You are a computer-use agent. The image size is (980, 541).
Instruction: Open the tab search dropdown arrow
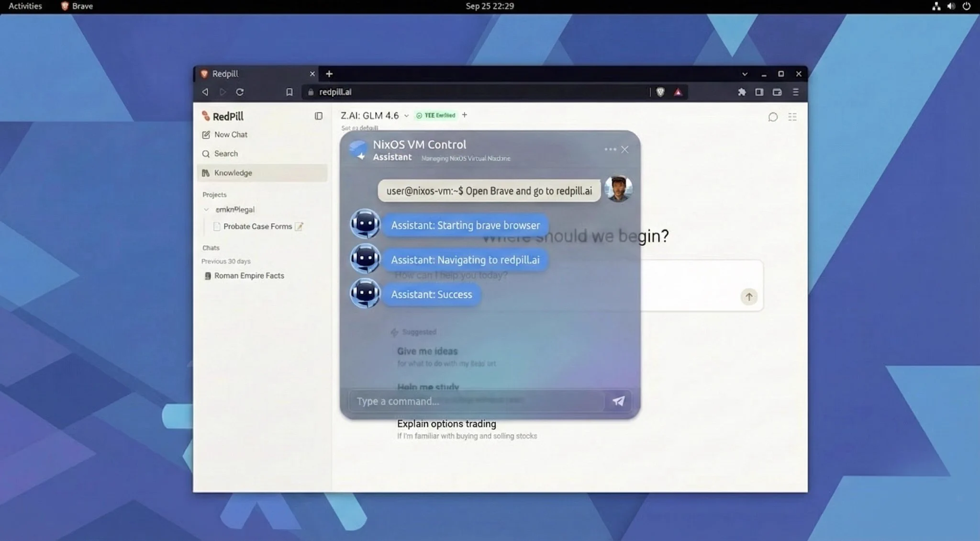[x=745, y=74]
